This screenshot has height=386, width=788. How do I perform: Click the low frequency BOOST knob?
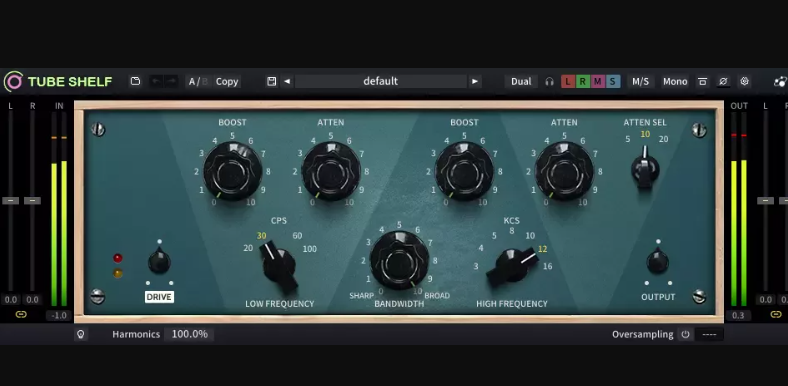232,171
